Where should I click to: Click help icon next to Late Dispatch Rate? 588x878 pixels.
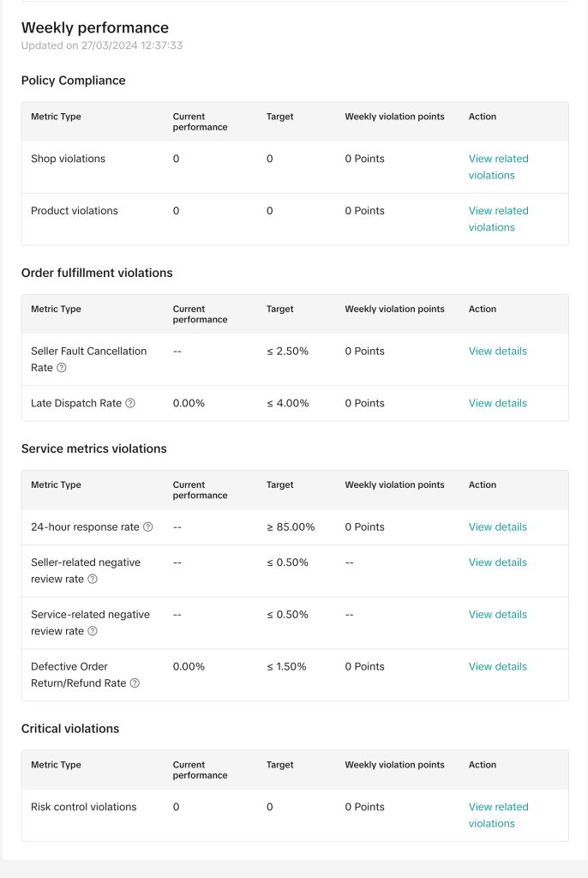[x=130, y=403]
